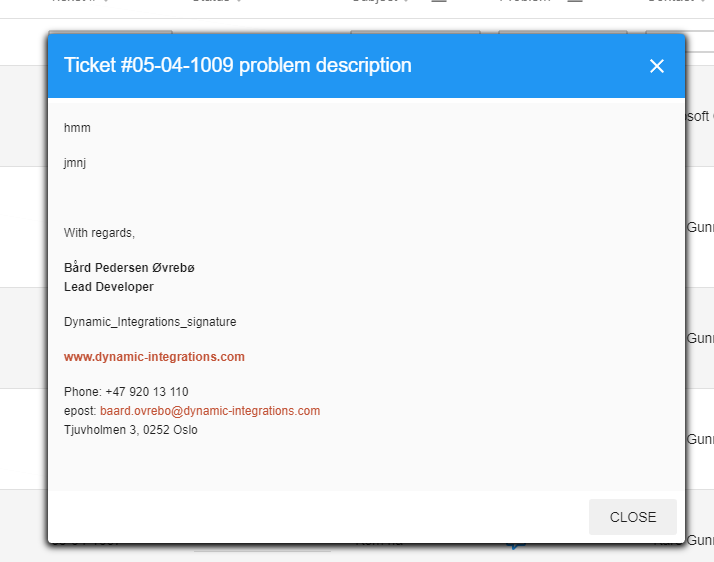
Task: Click the 'hmm' line in the description
Action: click(77, 128)
